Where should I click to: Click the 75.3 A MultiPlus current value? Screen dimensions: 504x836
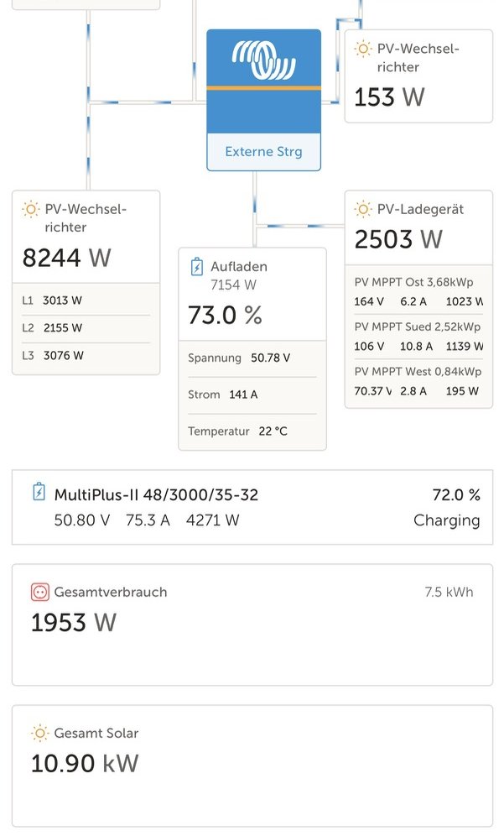click(148, 520)
